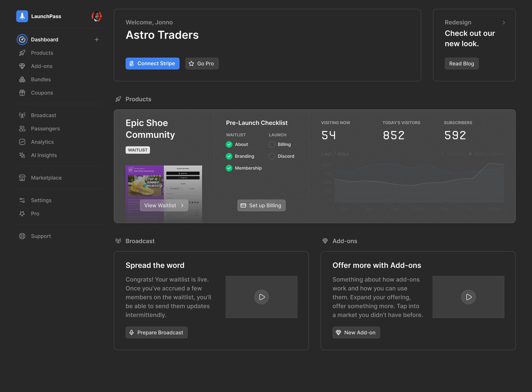
Task: Click the Pro star badge icon in sidebar
Action: [x=22, y=213]
